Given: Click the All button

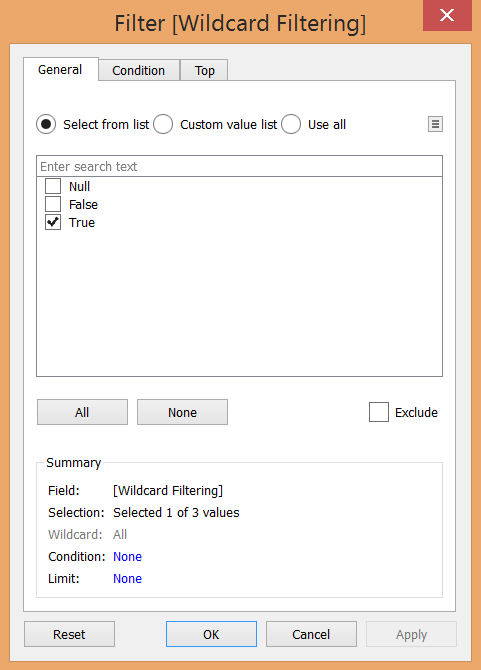Looking at the screenshot, I should (x=82, y=412).
